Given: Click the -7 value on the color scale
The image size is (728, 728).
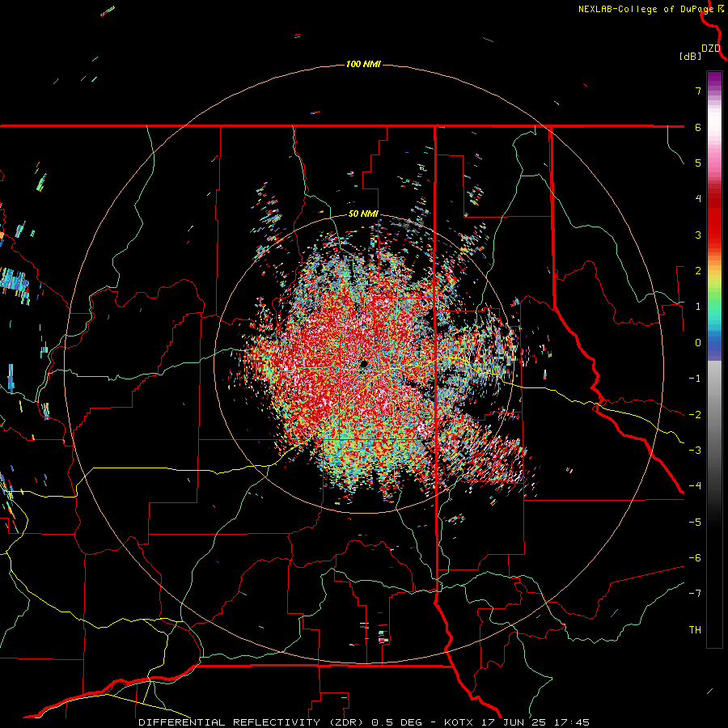Looking at the screenshot, I should [695, 594].
